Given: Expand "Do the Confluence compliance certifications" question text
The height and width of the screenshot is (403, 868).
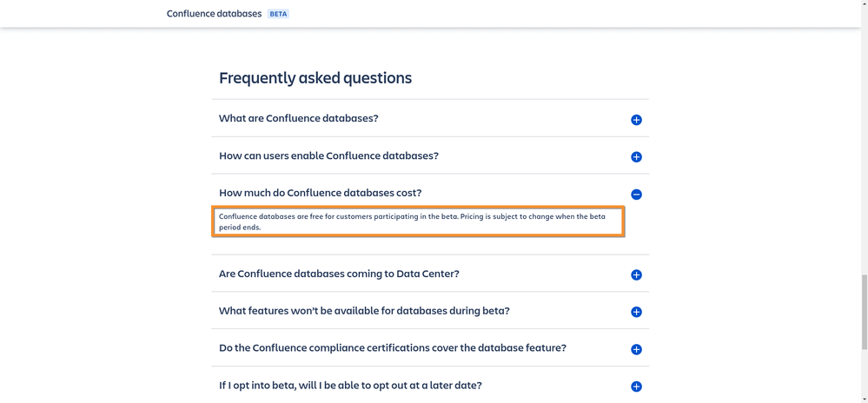Looking at the screenshot, I should click(x=392, y=347).
